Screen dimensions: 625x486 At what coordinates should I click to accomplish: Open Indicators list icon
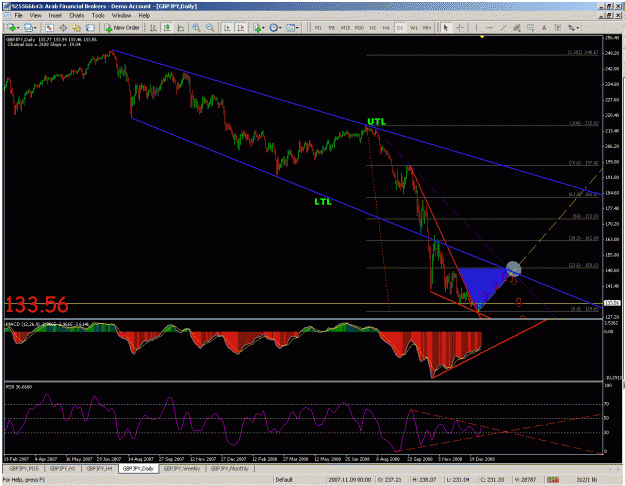tap(257, 28)
